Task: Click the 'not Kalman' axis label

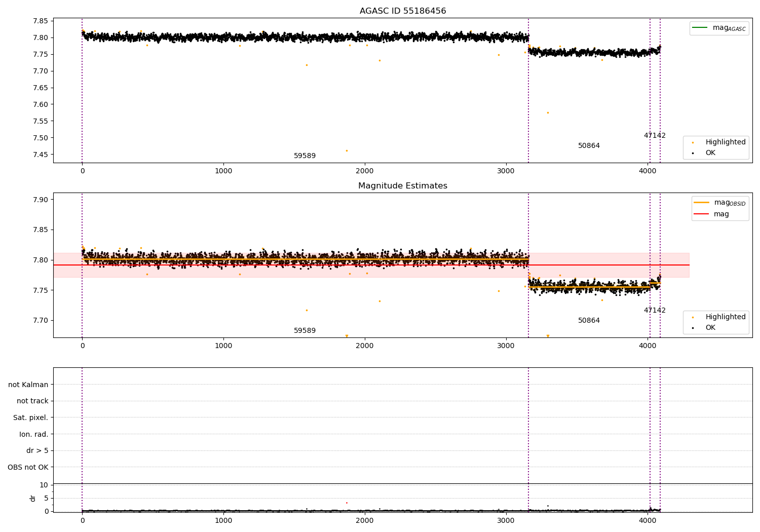Action: click(28, 385)
